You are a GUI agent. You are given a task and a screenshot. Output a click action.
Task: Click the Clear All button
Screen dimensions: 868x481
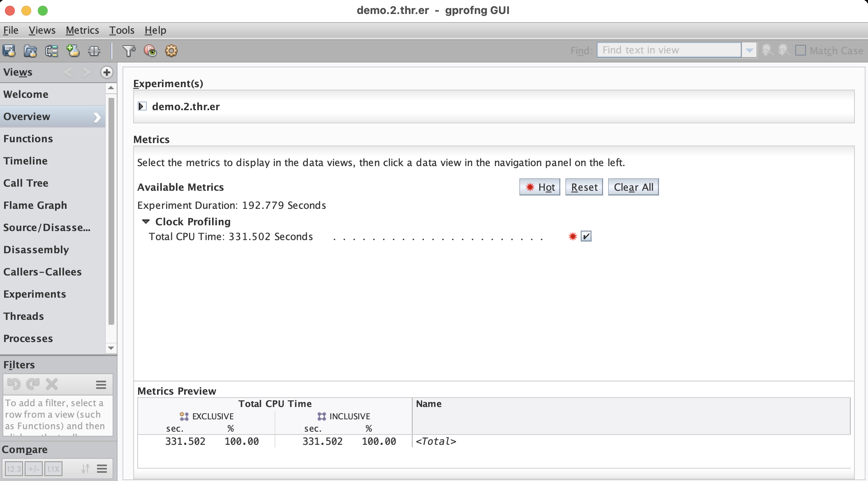pos(633,187)
